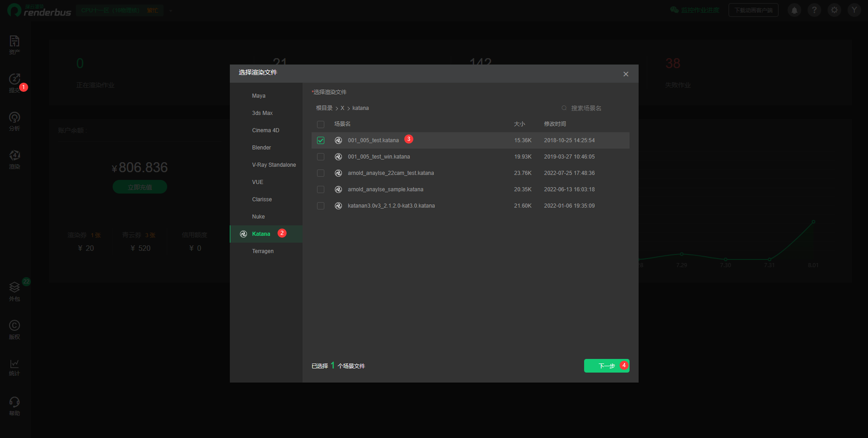Check the 001_005_test_win.katana checkbox

pos(321,157)
